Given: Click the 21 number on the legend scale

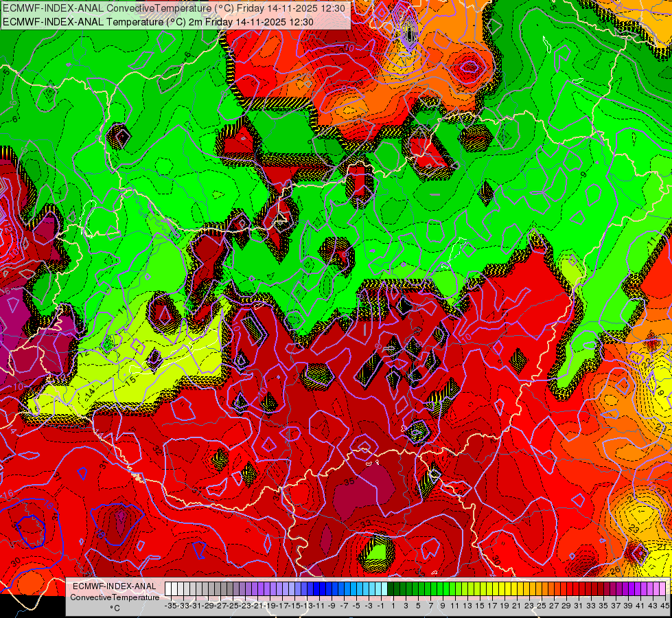Looking at the screenshot, I should pos(516,606).
